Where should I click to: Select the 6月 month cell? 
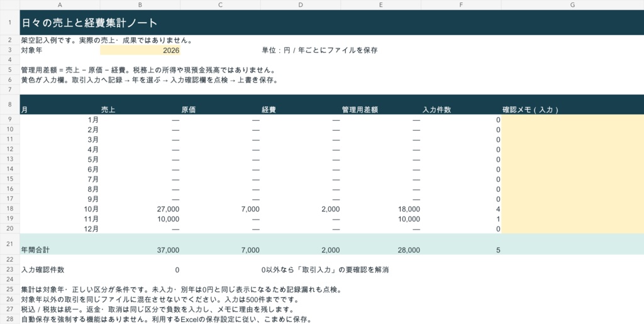pos(60,169)
